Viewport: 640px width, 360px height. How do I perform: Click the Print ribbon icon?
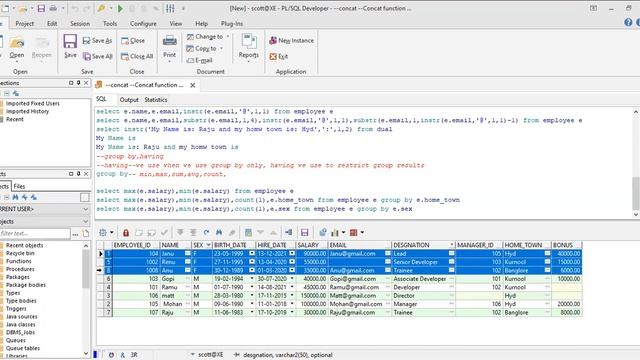click(x=169, y=41)
